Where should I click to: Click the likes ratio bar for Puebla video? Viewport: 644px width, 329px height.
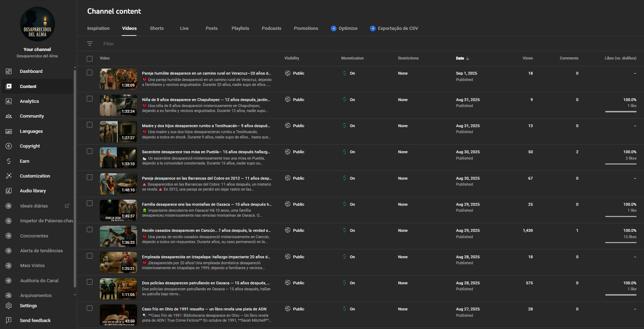(621, 164)
